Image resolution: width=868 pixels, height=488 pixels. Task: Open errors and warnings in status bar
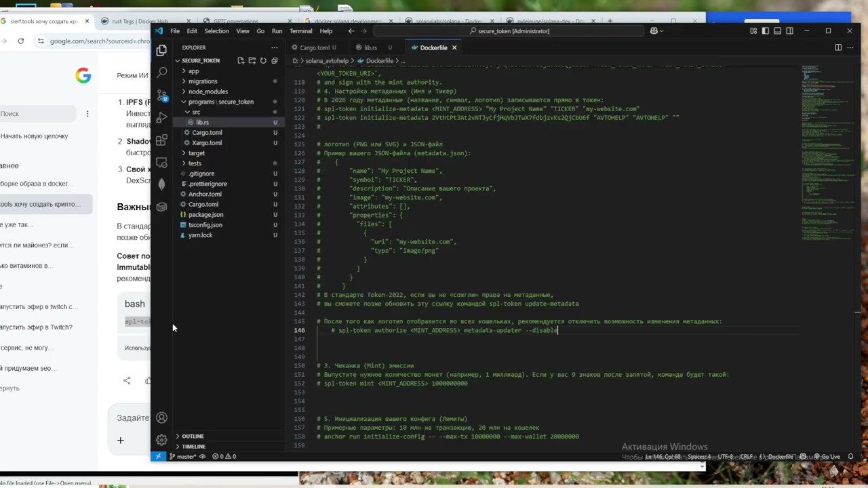click(224, 456)
